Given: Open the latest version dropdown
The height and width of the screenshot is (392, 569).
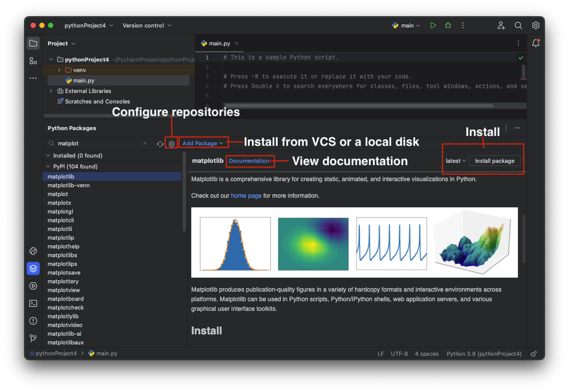Looking at the screenshot, I should tap(456, 161).
